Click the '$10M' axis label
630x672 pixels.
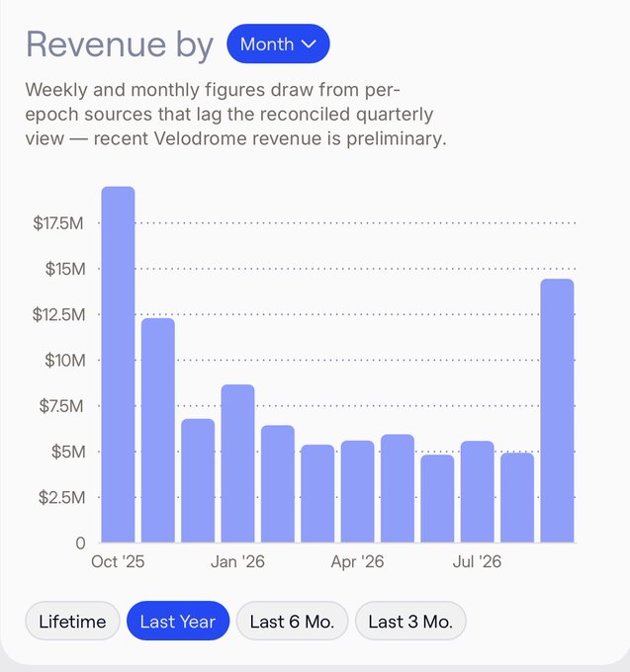coord(65,360)
